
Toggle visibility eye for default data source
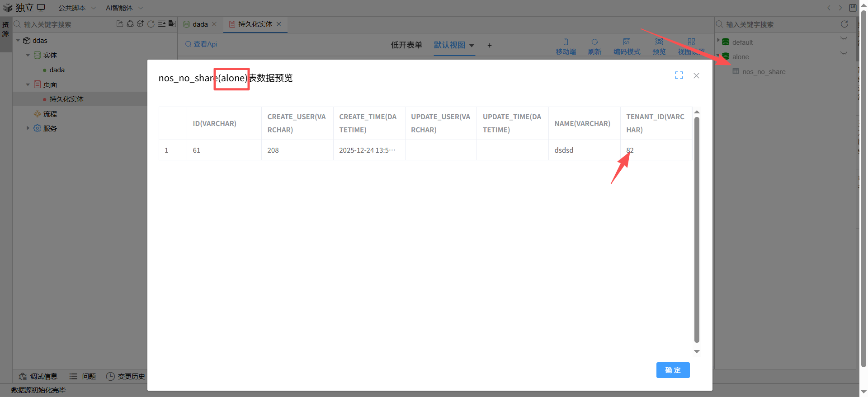click(844, 39)
